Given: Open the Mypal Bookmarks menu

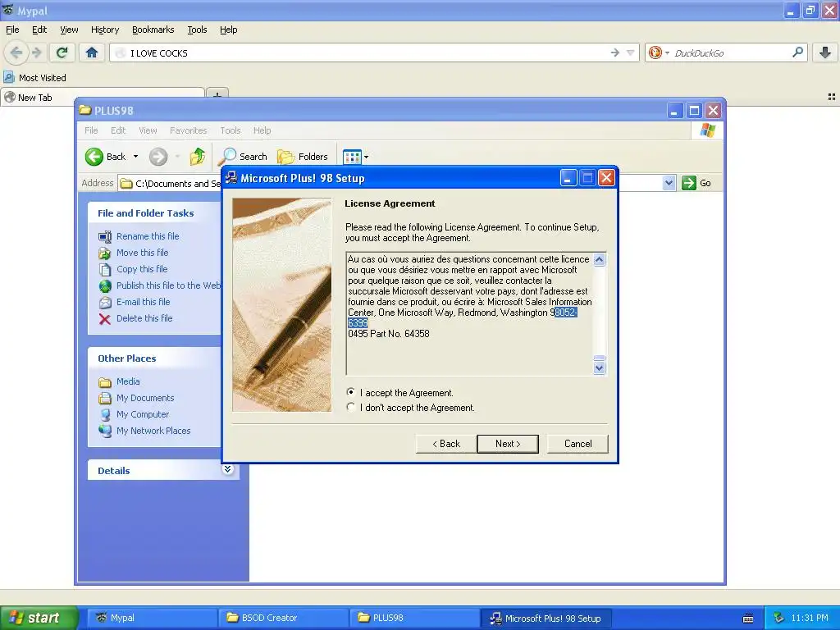Looking at the screenshot, I should click(x=153, y=30).
